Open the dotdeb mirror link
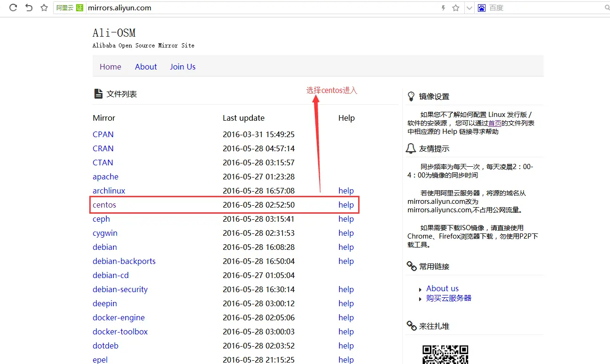This screenshot has height=364, width=610. tap(105, 346)
